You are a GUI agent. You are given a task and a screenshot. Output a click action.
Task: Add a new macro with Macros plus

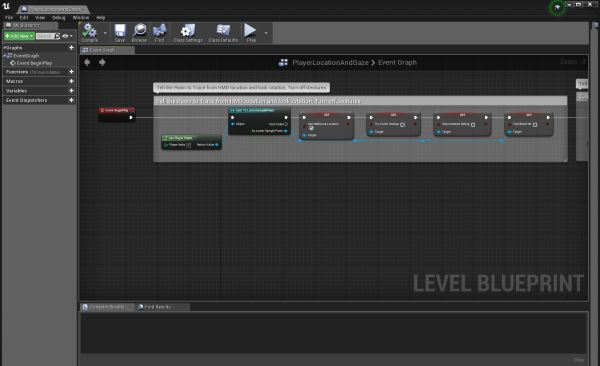71,81
